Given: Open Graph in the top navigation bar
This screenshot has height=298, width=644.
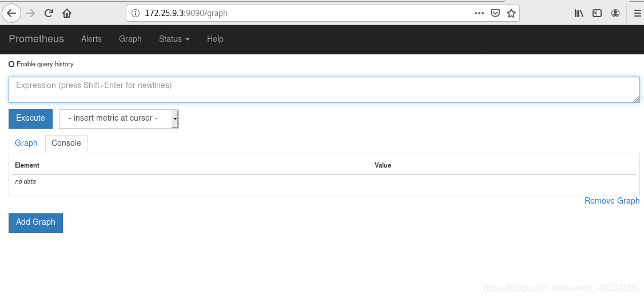Looking at the screenshot, I should click(130, 39).
